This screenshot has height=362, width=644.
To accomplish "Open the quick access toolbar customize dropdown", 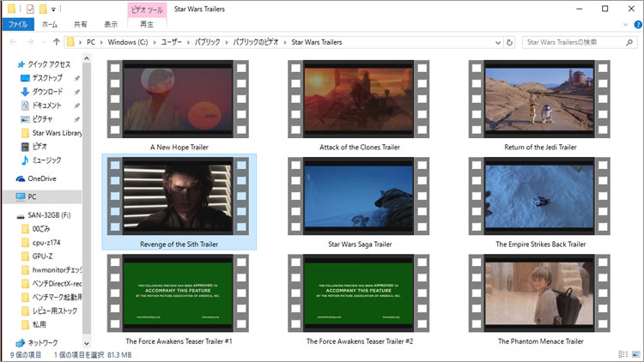I will point(53,9).
